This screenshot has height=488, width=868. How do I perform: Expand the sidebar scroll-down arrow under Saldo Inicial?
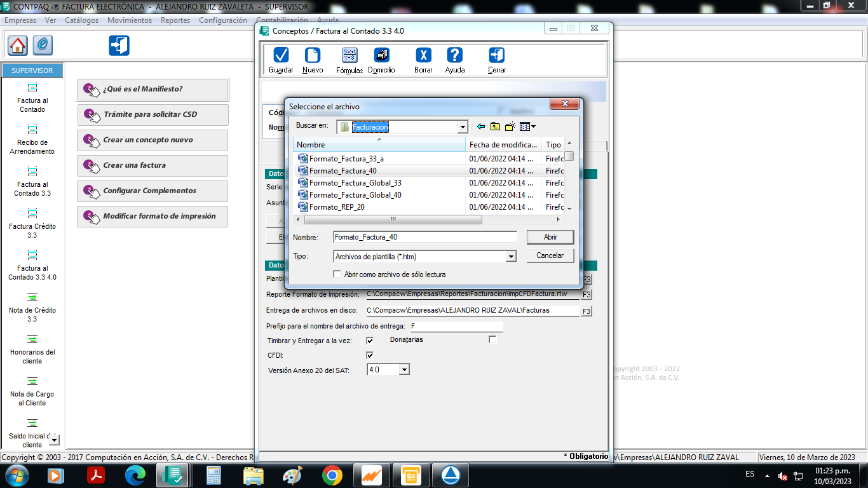coord(54,440)
